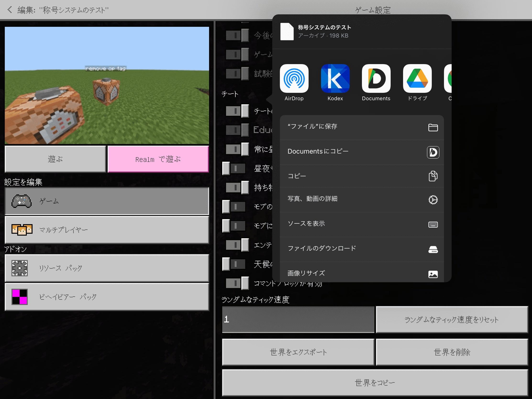Screen dimensions: 532x399
Task: Toggle the モブの spawning switch
Action: click(234, 206)
